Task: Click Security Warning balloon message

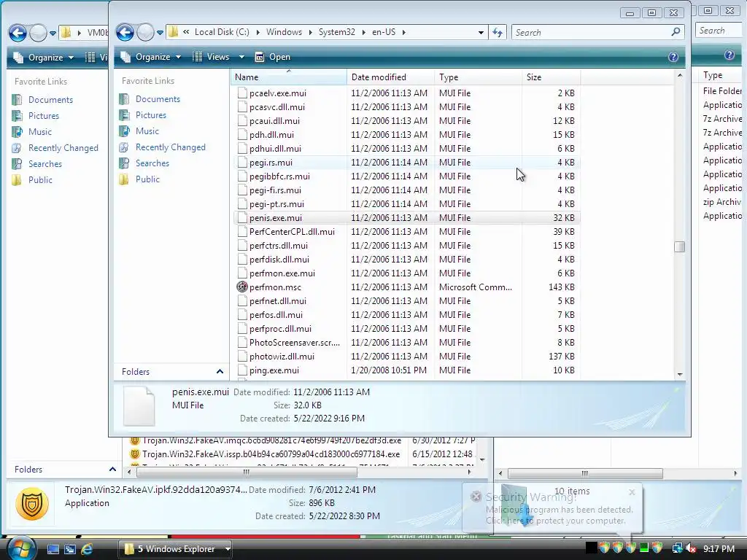Action: pos(560,516)
